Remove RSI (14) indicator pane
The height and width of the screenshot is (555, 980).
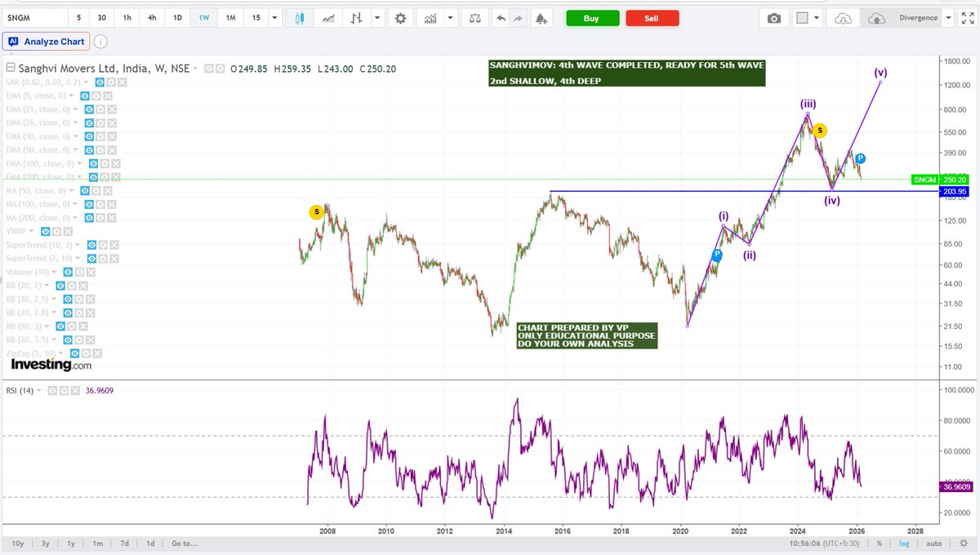coord(76,390)
